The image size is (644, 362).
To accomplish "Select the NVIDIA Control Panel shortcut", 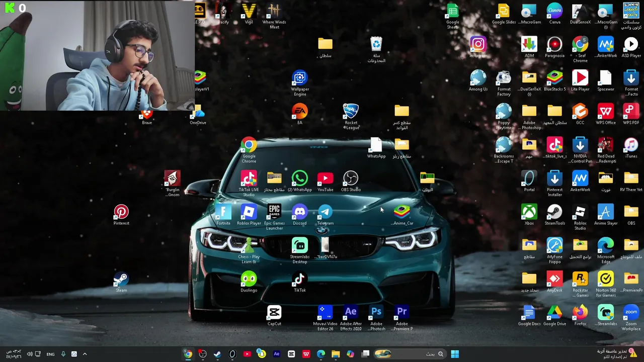I will click(580, 150).
